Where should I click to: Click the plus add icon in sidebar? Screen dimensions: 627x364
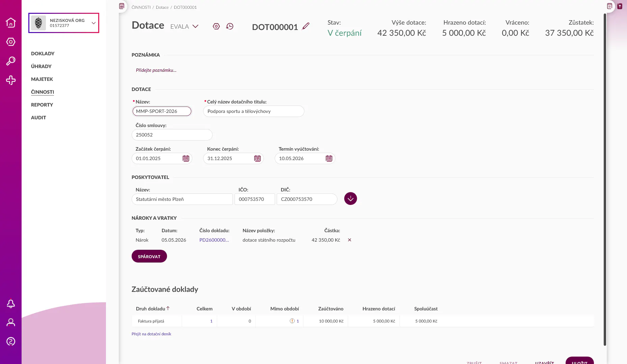[x=11, y=80]
